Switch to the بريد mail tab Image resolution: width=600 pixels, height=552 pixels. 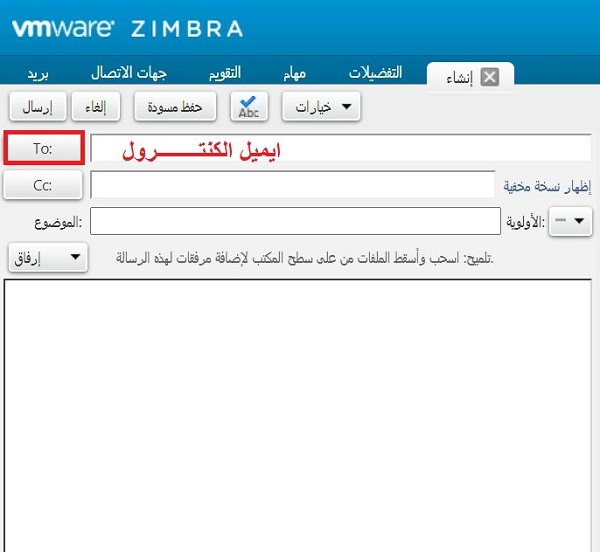(38, 73)
